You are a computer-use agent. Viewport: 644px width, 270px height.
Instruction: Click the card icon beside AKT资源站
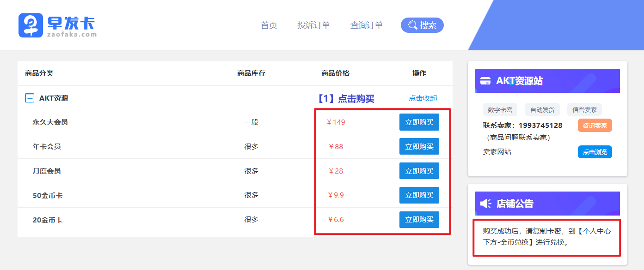coord(485,81)
